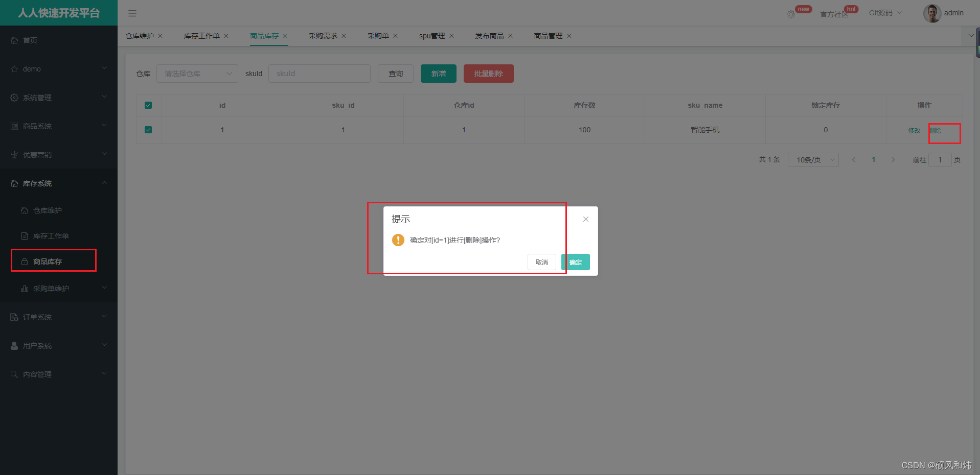Open the settings gear with new badge
Image resolution: width=980 pixels, height=475 pixels.
[790, 14]
